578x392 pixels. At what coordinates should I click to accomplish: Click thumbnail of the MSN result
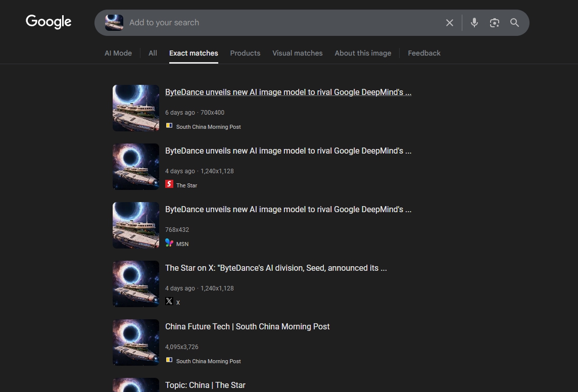pos(135,225)
